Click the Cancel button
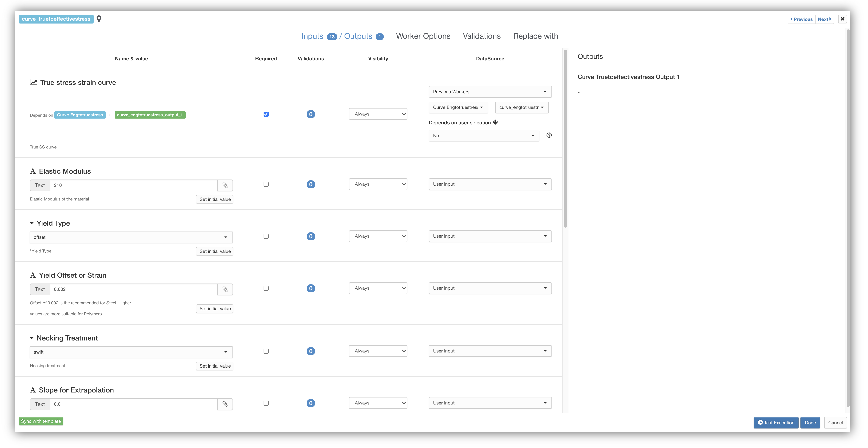The width and height of the screenshot is (868, 448). pyautogui.click(x=835, y=423)
